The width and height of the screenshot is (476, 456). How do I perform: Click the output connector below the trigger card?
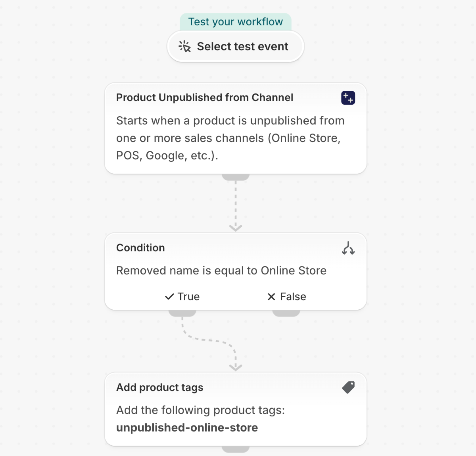click(x=236, y=177)
